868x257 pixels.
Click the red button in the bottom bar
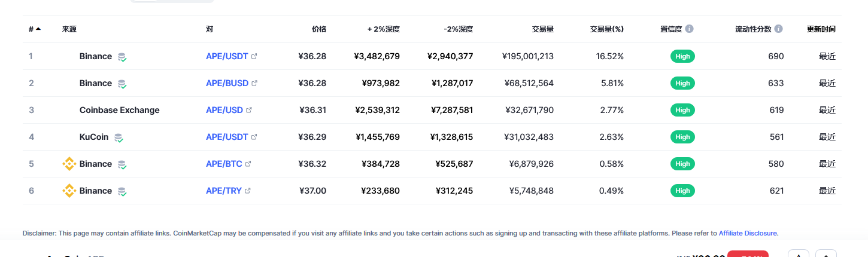748,254
